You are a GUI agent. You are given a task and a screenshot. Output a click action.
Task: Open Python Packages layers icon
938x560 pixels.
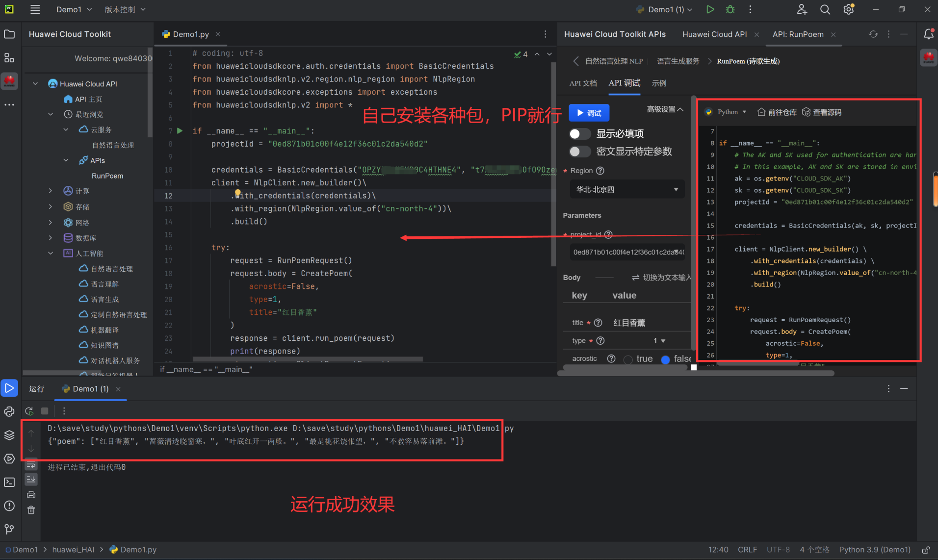[9, 435]
